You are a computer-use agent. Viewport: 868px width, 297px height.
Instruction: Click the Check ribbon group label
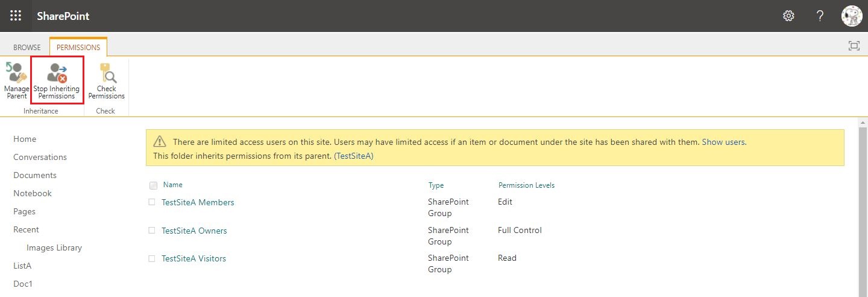coord(105,111)
